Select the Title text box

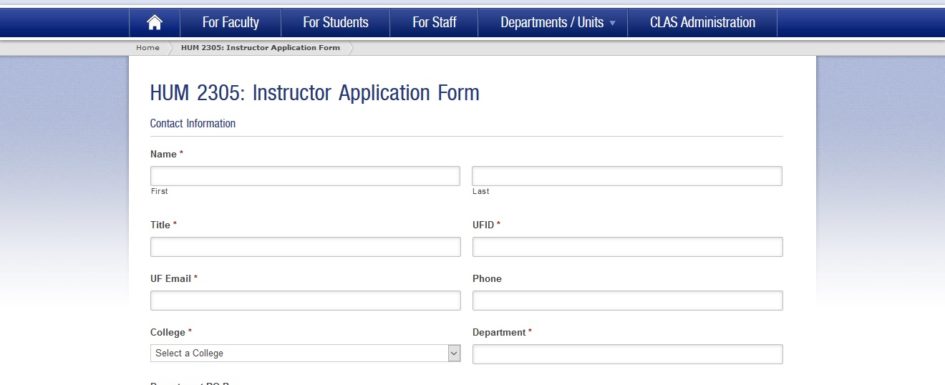point(305,247)
